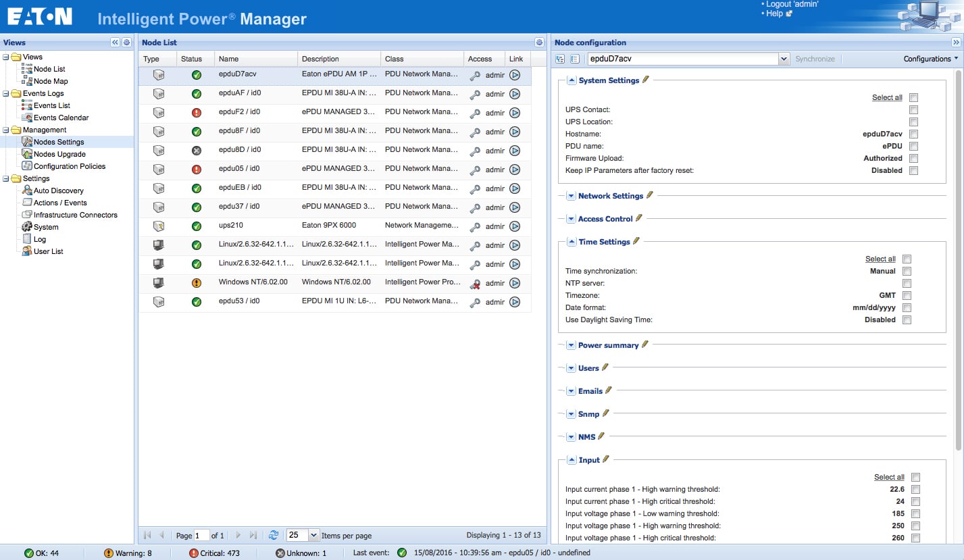Tick the Hostname checkbox

[x=913, y=134]
